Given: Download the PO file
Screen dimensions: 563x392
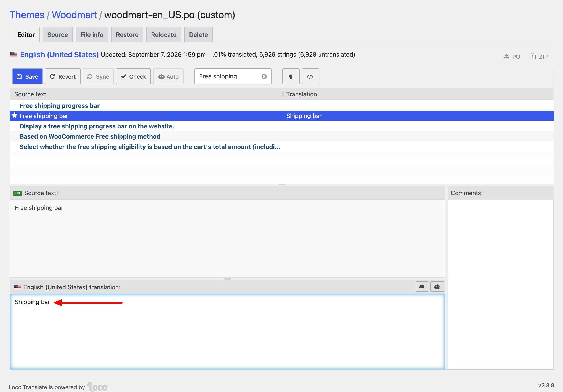Looking at the screenshot, I should tap(512, 57).
